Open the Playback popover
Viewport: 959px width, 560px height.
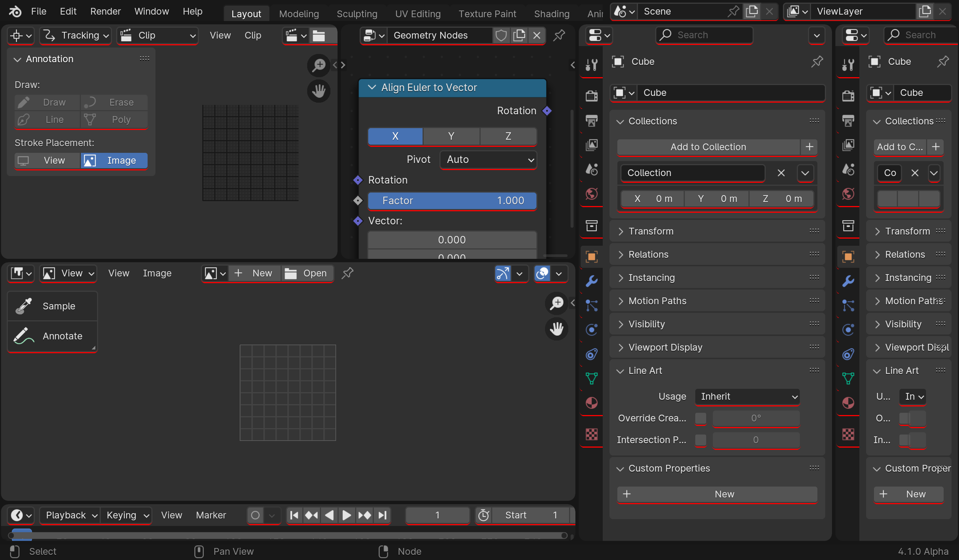click(x=70, y=515)
